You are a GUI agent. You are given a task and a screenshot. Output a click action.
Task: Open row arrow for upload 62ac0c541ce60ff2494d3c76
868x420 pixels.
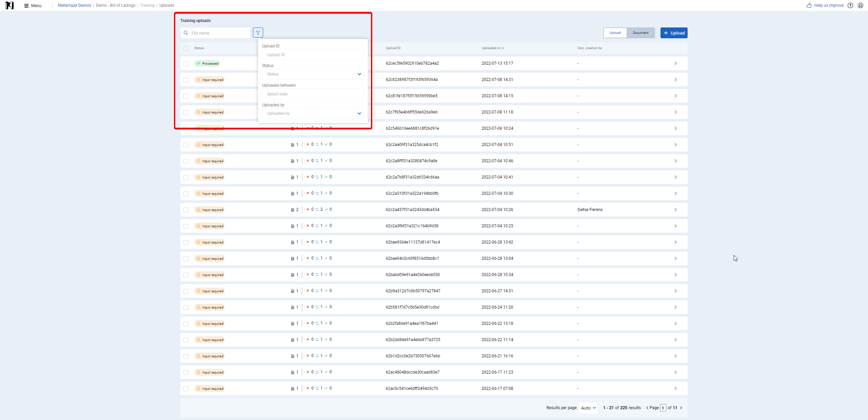point(675,388)
